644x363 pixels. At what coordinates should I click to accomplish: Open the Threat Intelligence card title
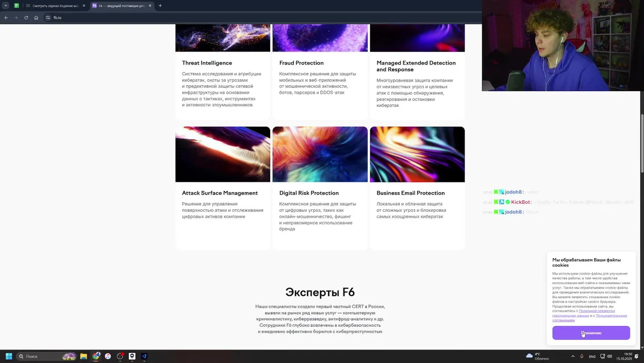207,63
